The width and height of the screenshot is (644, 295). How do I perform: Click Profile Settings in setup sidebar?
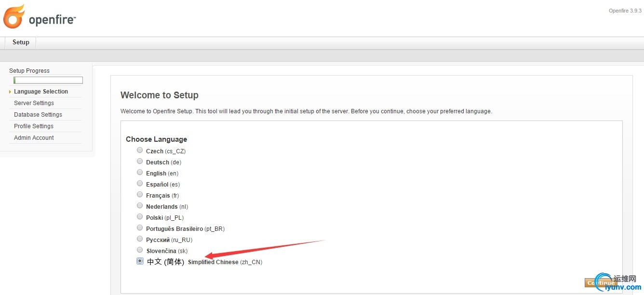pos(34,126)
